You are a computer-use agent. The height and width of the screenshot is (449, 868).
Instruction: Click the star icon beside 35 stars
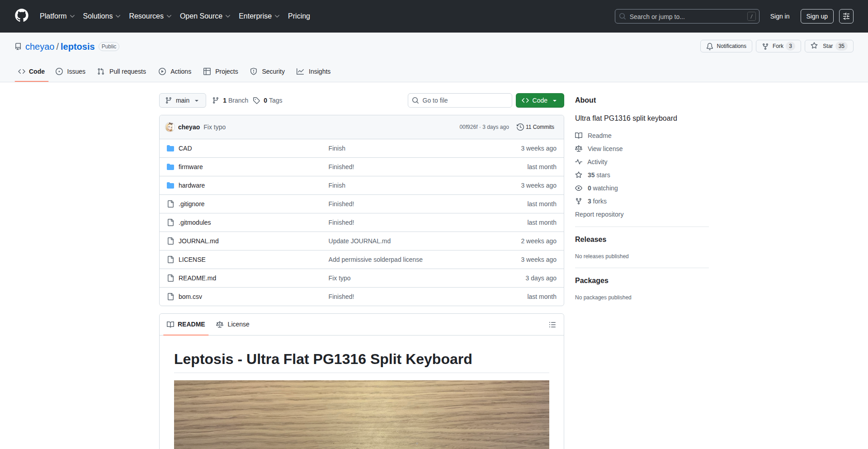(579, 175)
